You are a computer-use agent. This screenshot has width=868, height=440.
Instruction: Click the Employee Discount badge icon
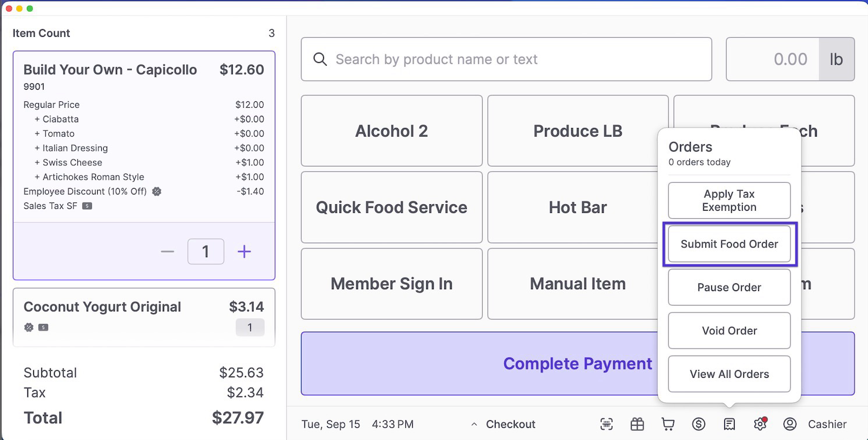pyautogui.click(x=157, y=191)
